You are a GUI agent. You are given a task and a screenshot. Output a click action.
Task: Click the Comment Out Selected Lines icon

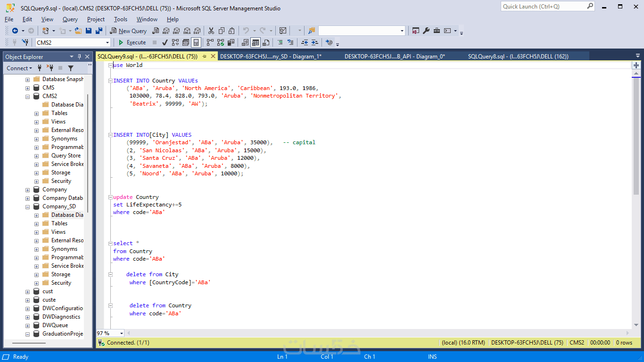click(x=280, y=42)
